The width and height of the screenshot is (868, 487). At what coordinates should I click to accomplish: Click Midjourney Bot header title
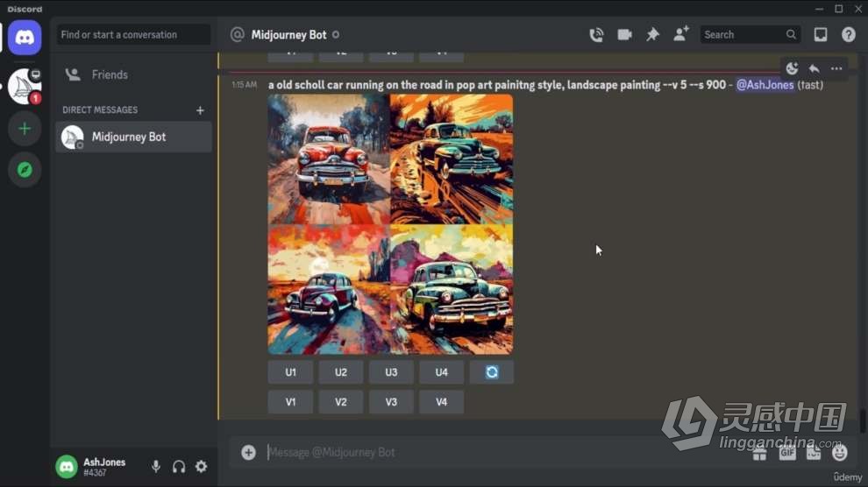coord(289,35)
